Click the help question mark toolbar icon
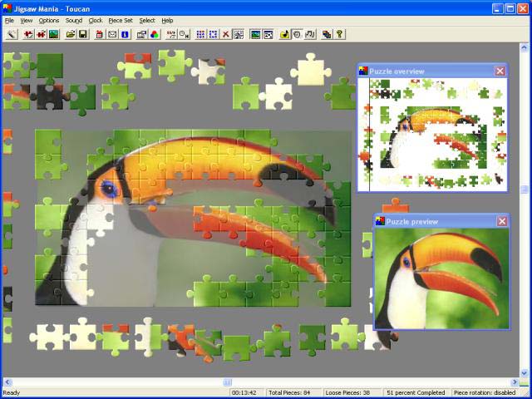532x399 pixels. click(x=339, y=34)
